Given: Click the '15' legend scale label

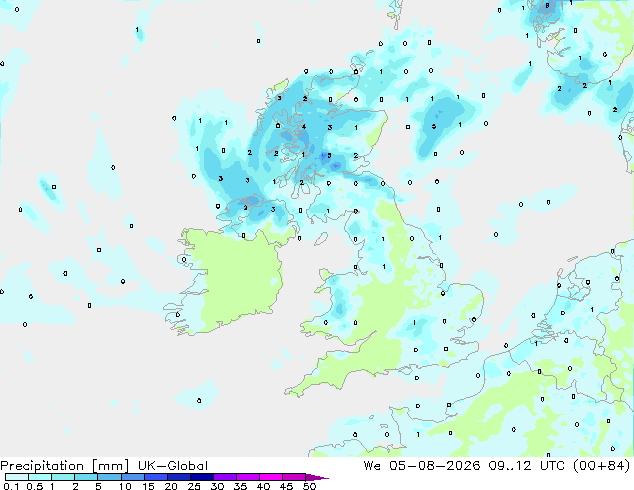Looking at the screenshot, I should tap(148, 486).
